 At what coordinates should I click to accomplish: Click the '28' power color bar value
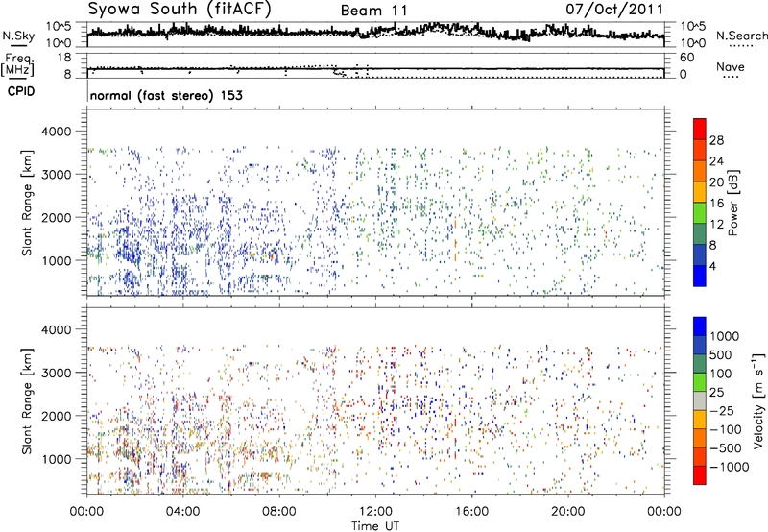(x=716, y=140)
